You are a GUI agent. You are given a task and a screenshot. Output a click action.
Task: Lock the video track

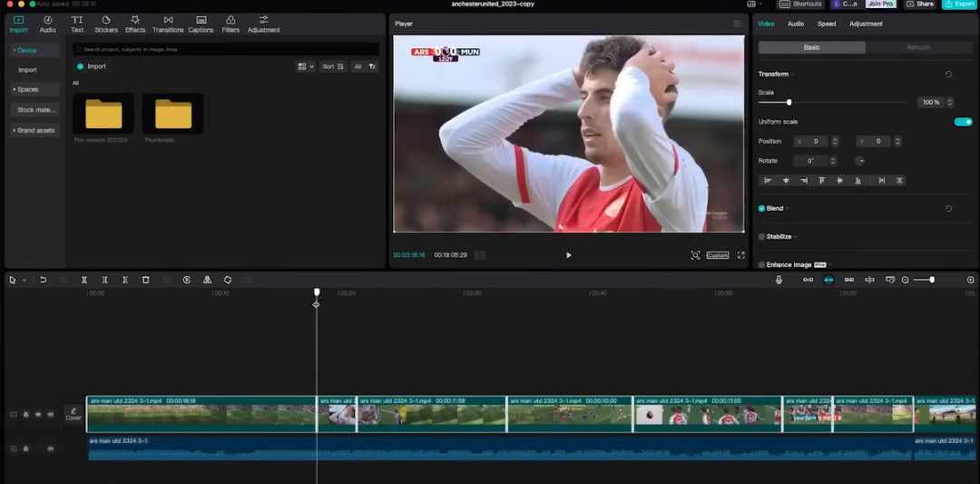pos(25,415)
